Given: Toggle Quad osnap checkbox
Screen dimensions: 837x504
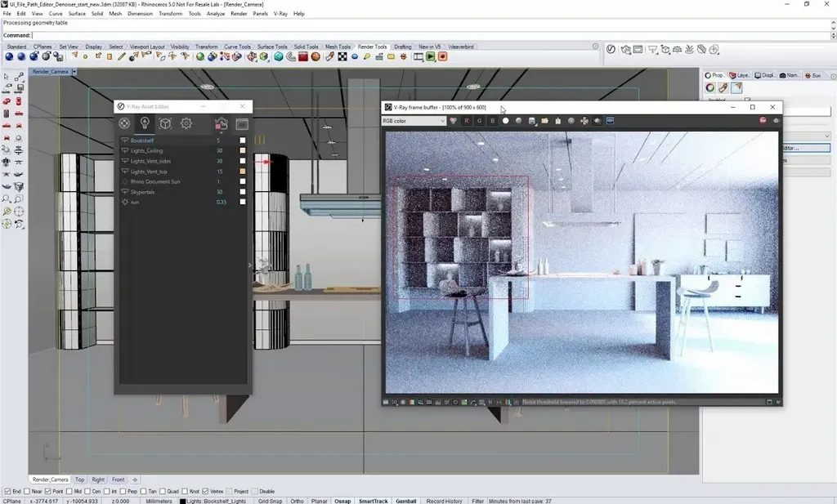Looking at the screenshot, I should [163, 491].
